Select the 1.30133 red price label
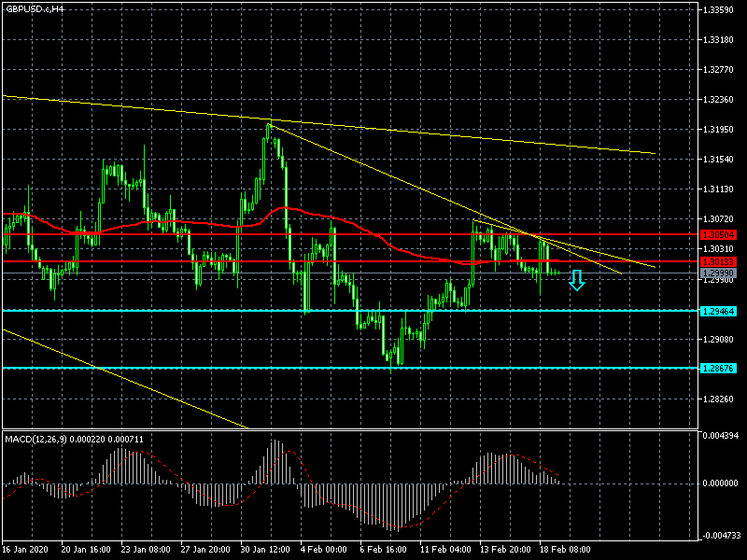747x560 pixels. click(718, 262)
